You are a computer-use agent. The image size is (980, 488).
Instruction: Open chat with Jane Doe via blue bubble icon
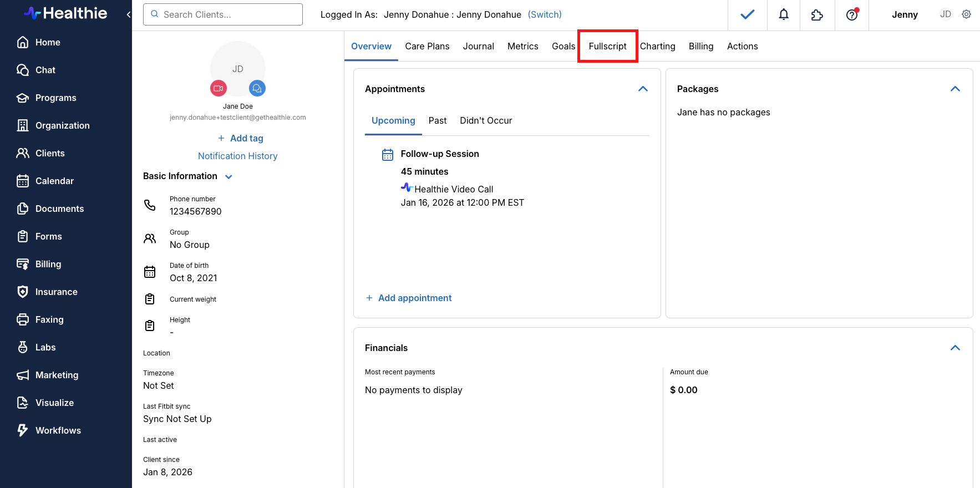pyautogui.click(x=257, y=88)
